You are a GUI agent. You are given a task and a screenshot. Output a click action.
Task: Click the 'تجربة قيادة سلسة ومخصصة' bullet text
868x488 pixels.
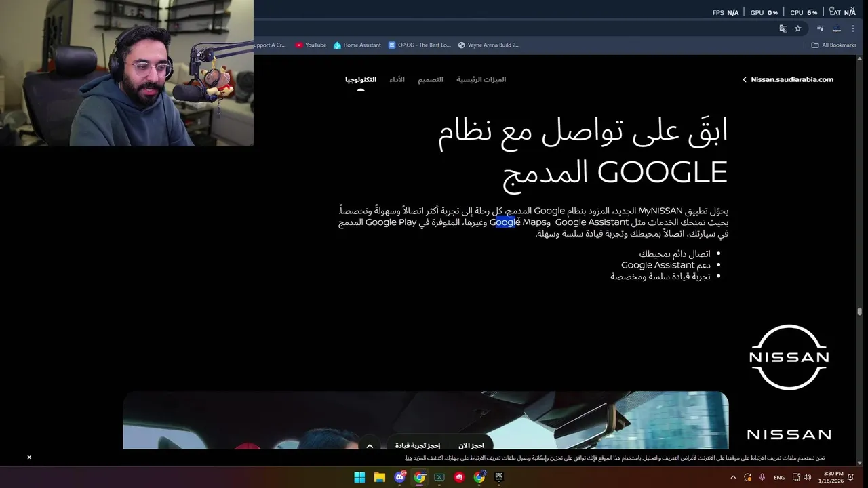(x=660, y=277)
